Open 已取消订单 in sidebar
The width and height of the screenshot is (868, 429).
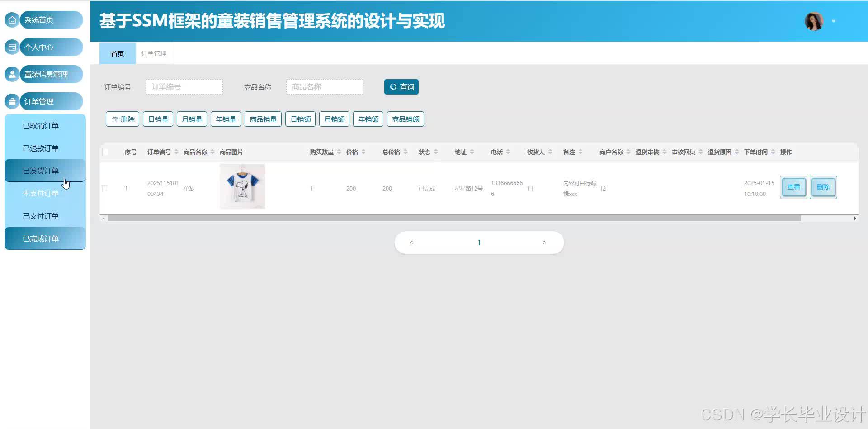click(x=45, y=125)
